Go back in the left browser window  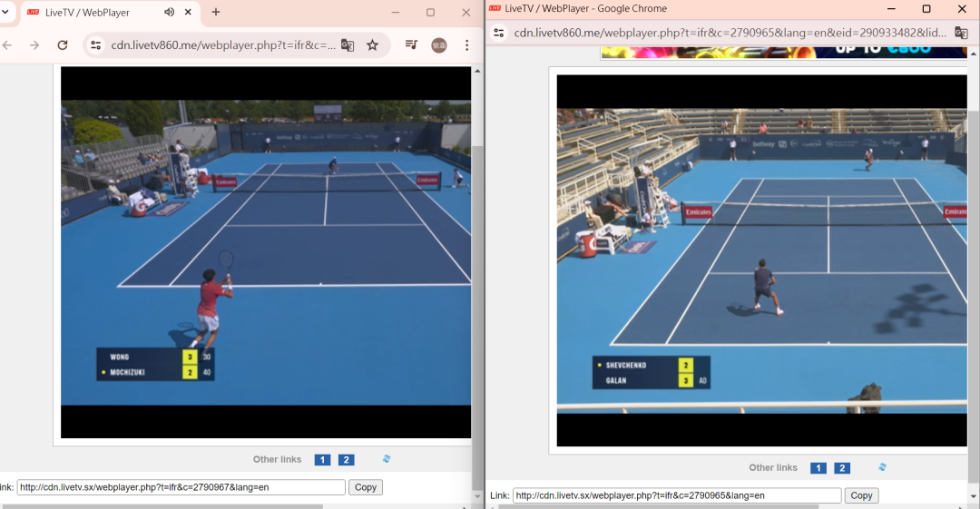click(7, 45)
